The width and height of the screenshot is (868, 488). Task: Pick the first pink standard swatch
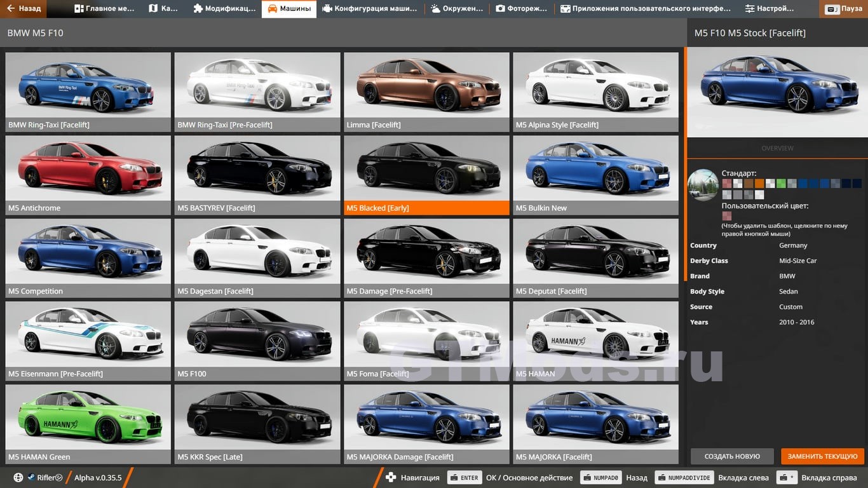point(727,184)
